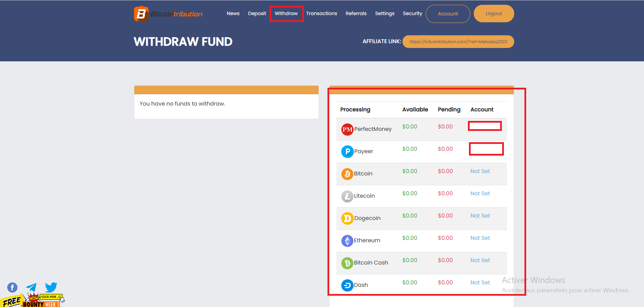Open the Security menu item
This screenshot has height=307, width=644.
(x=412, y=13)
